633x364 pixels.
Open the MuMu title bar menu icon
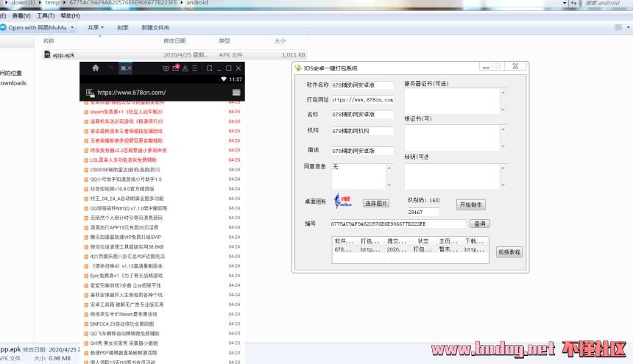coord(194,68)
